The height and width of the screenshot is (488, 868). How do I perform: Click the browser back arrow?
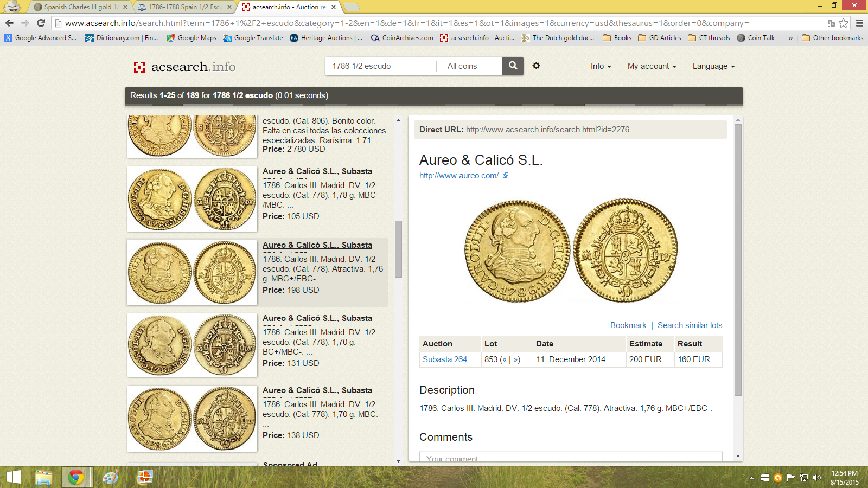click(9, 23)
